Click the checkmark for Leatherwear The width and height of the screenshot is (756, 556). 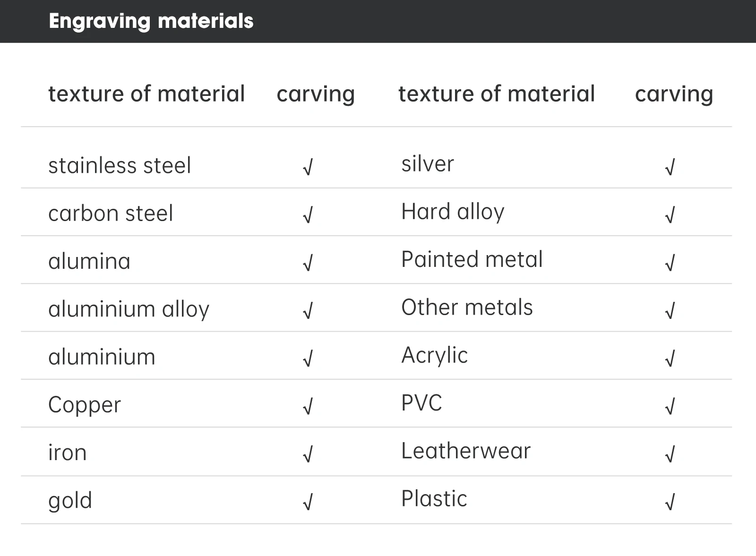(x=670, y=454)
